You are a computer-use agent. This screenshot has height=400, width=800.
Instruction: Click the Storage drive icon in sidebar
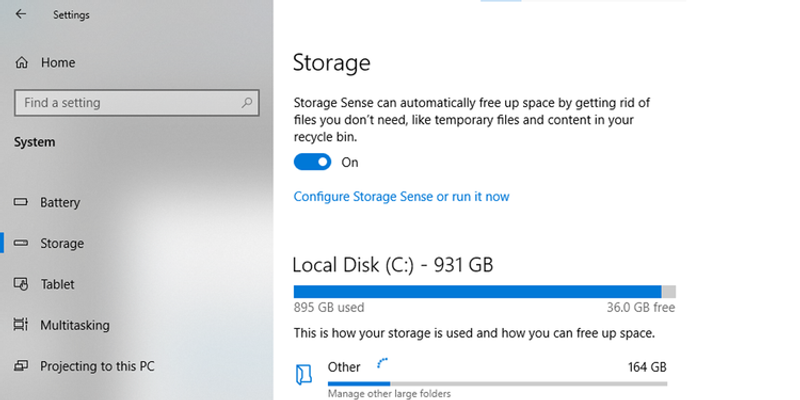[x=20, y=243]
